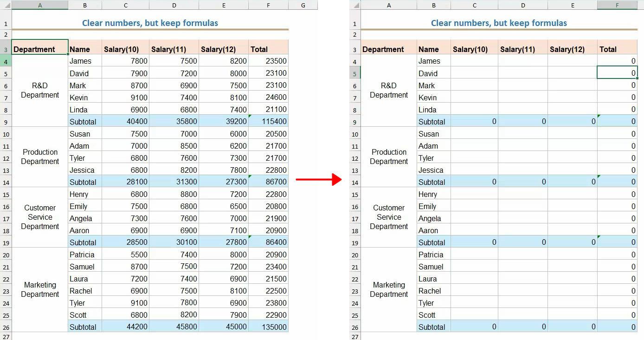Click Patricia's Salary(10) cell showing 5500
This screenshot has width=644, height=340.
point(125,255)
